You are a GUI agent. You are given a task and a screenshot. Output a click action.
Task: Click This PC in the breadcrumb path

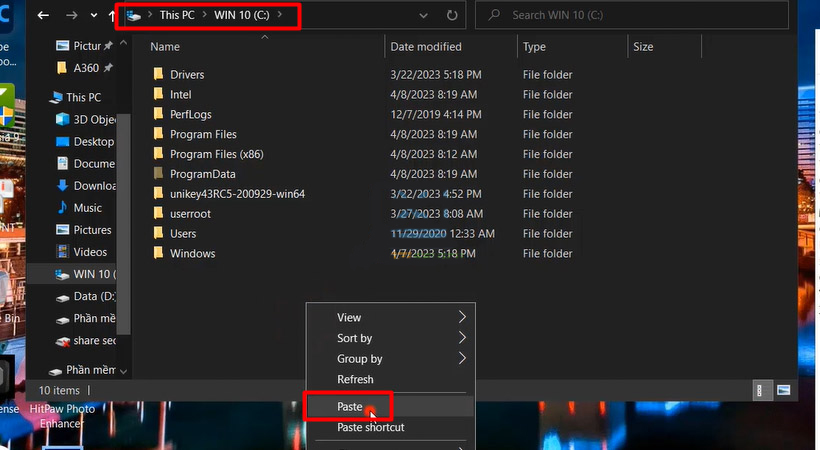tap(177, 16)
